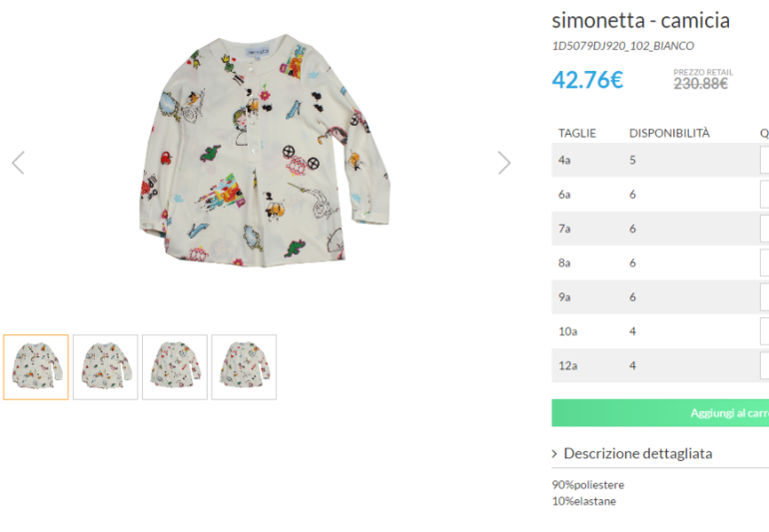Click the quantity field for size 8a
769x532 pixels.
click(764, 264)
